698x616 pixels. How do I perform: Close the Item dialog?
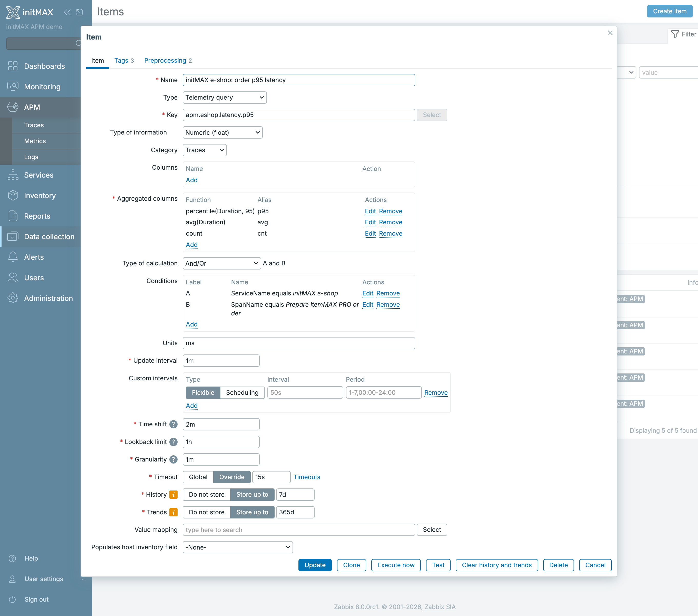click(610, 33)
